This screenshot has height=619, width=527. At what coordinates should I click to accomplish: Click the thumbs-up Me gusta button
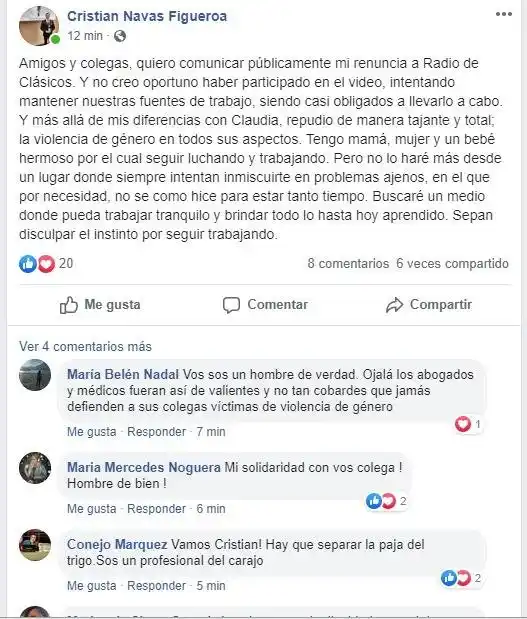[100, 305]
